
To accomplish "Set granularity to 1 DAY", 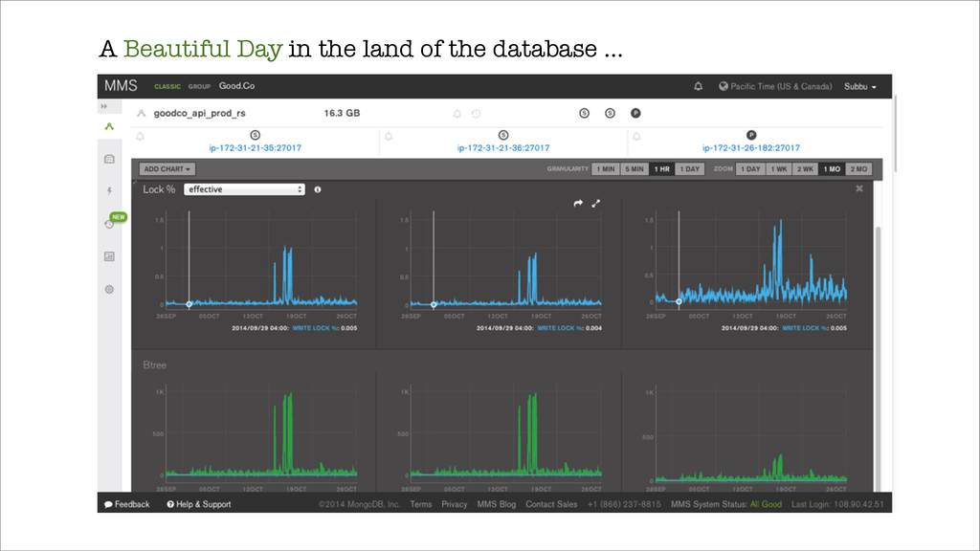I will click(690, 168).
